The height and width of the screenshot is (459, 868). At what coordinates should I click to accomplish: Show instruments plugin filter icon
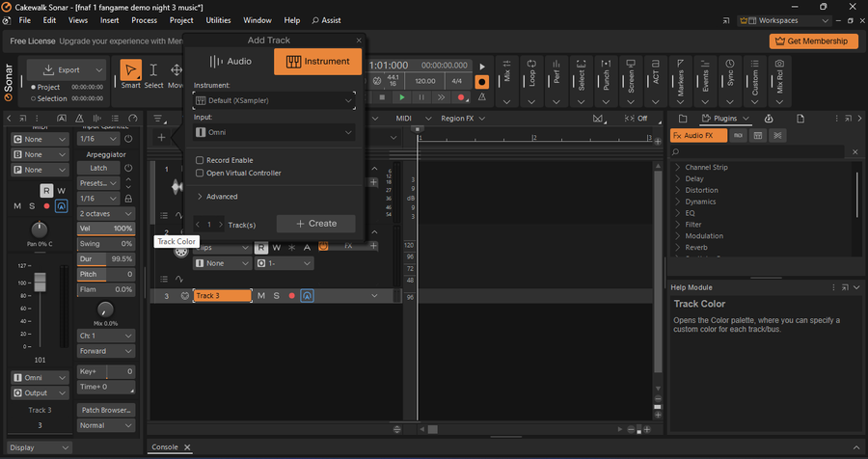pos(758,136)
